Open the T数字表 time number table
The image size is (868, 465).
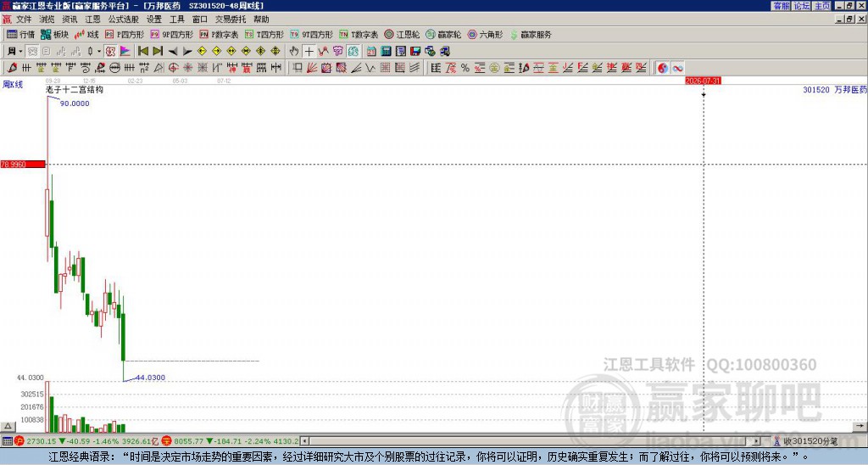click(359, 34)
